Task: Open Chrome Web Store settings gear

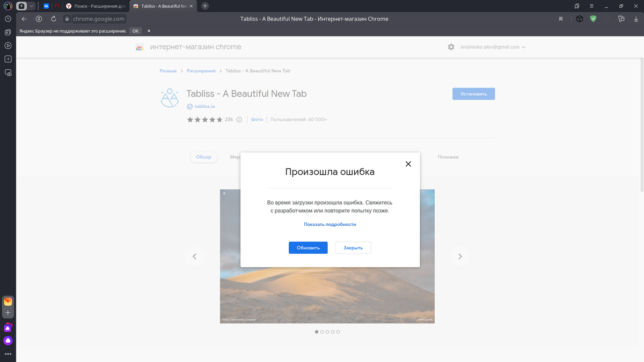Action: pos(451,47)
